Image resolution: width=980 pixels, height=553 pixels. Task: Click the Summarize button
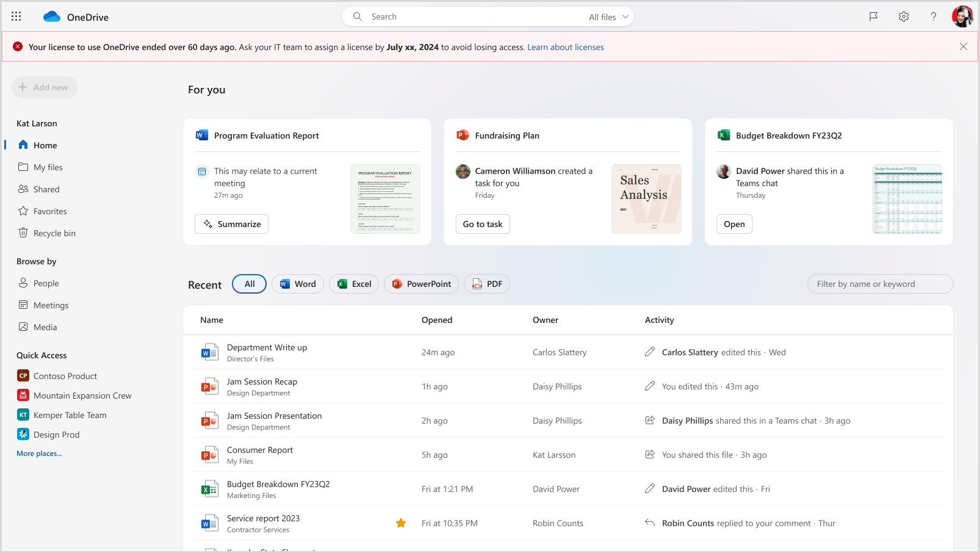tap(231, 224)
